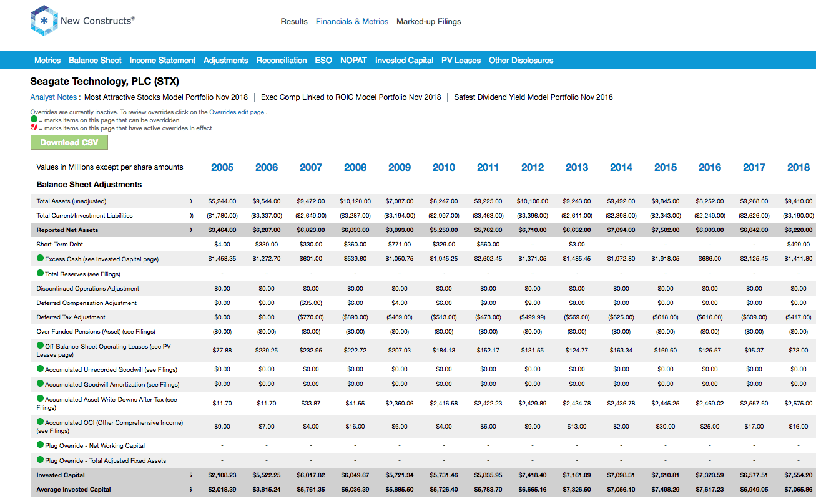Viewport: 816px width, 504px height.
Task: Click Short-Term Debt value $330.00 for 2006
Action: (267, 245)
